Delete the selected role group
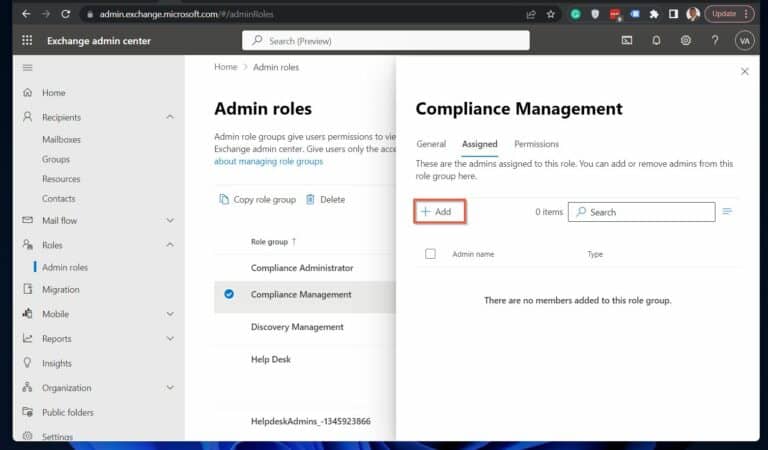Image resolution: width=768 pixels, height=450 pixels. pos(325,199)
